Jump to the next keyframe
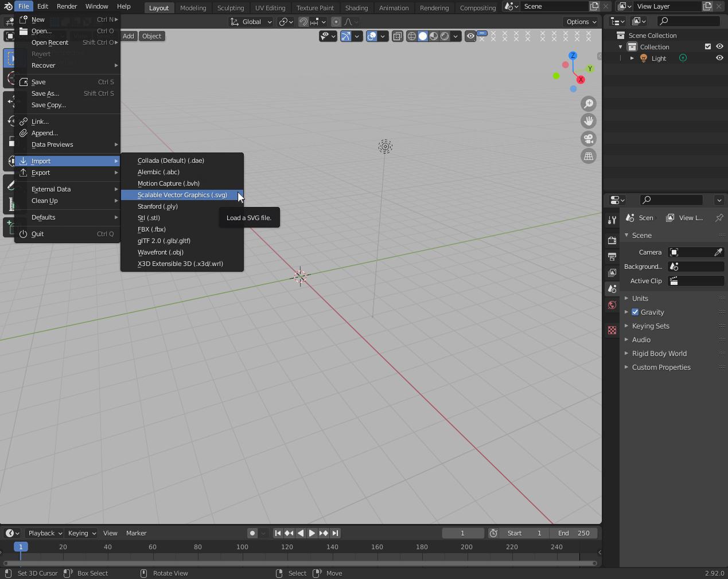This screenshot has width=728, height=579. tap(324, 533)
